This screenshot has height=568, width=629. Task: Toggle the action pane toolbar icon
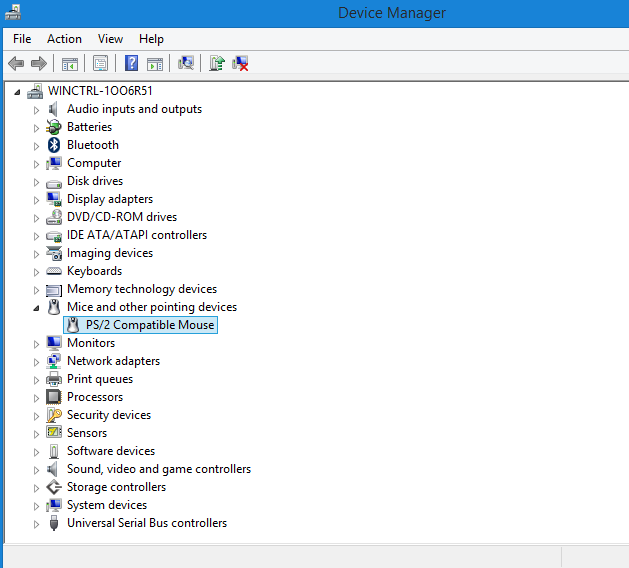click(x=154, y=63)
